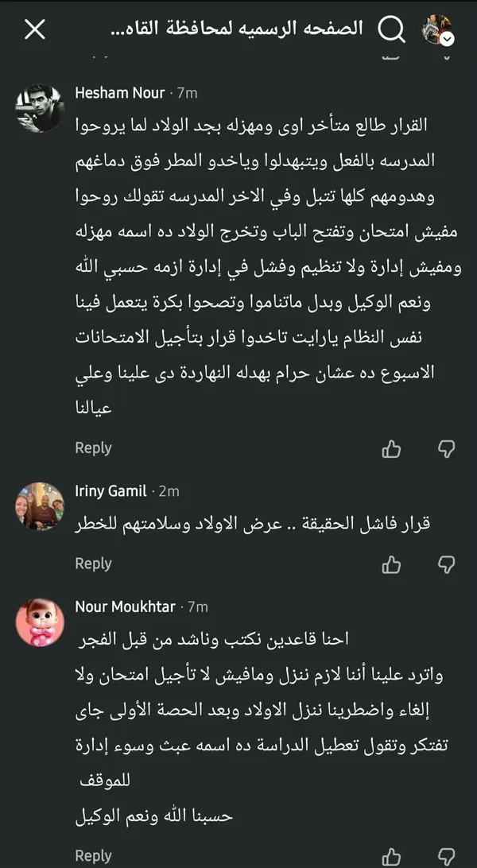The image size is (477, 868).
Task: Open Iriny Gamil's profile via her name
Action: click(110, 491)
